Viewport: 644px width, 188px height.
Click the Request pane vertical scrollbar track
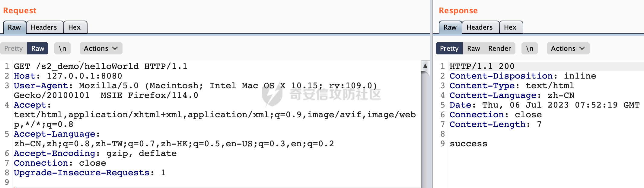425,130
